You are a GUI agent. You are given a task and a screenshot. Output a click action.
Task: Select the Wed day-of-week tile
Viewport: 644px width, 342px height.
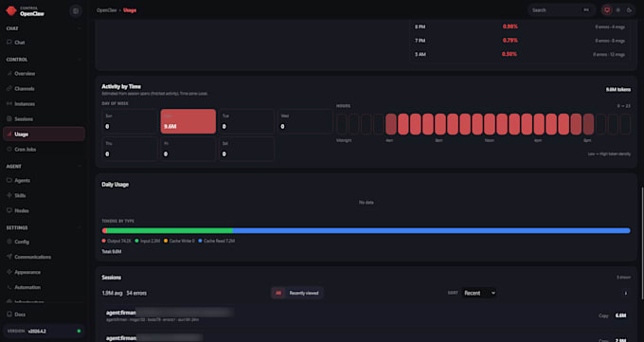(305, 121)
